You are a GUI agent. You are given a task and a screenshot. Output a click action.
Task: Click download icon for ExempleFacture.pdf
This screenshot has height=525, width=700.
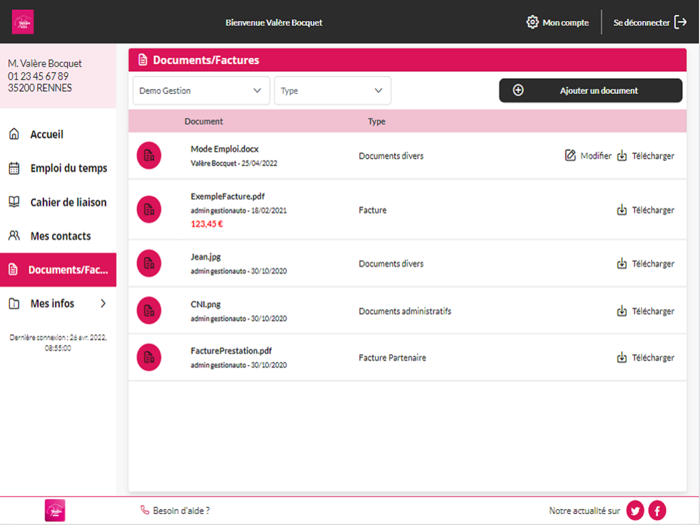coord(622,210)
